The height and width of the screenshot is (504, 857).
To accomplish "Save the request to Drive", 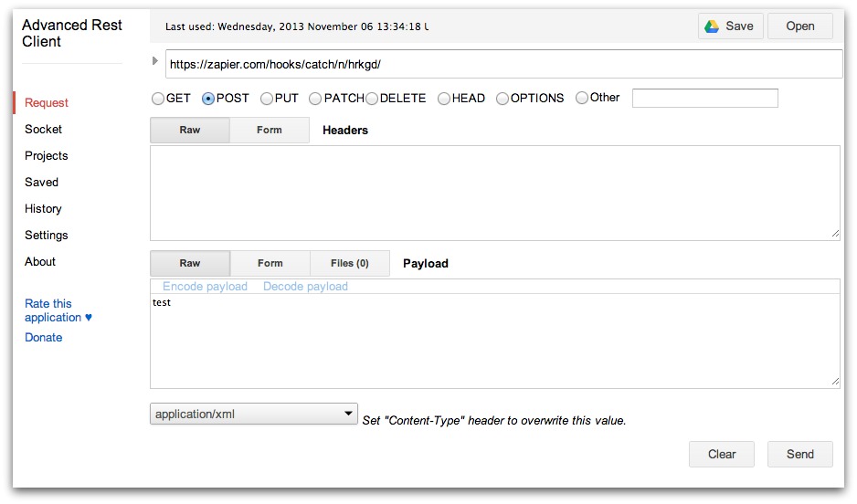I will click(731, 26).
